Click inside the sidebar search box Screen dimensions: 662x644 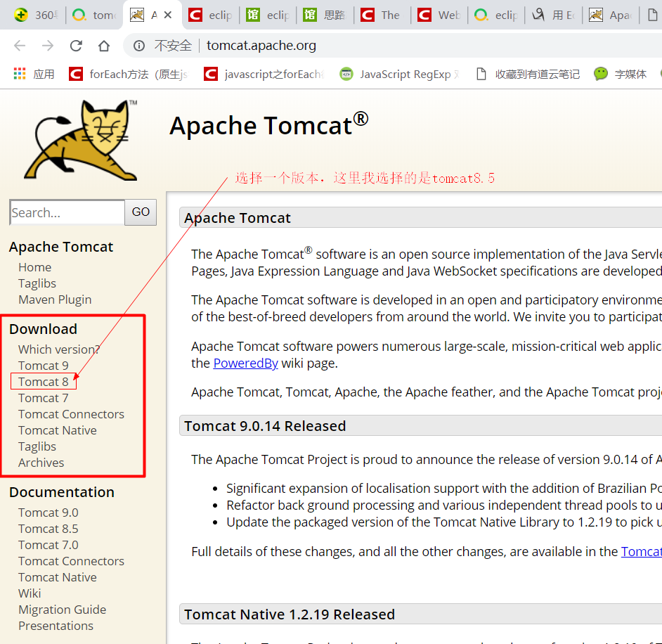pos(66,212)
